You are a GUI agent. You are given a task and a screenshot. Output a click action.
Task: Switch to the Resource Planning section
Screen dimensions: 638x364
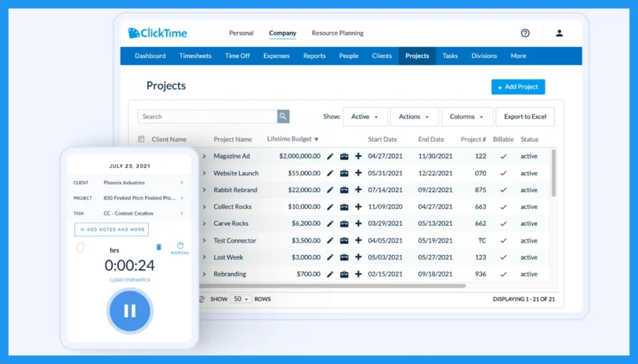point(338,34)
